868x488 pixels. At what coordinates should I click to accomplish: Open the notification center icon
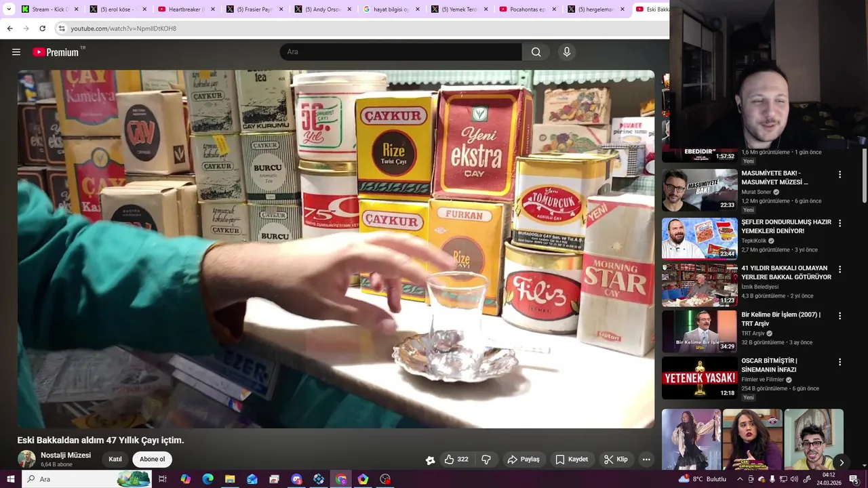click(x=854, y=479)
